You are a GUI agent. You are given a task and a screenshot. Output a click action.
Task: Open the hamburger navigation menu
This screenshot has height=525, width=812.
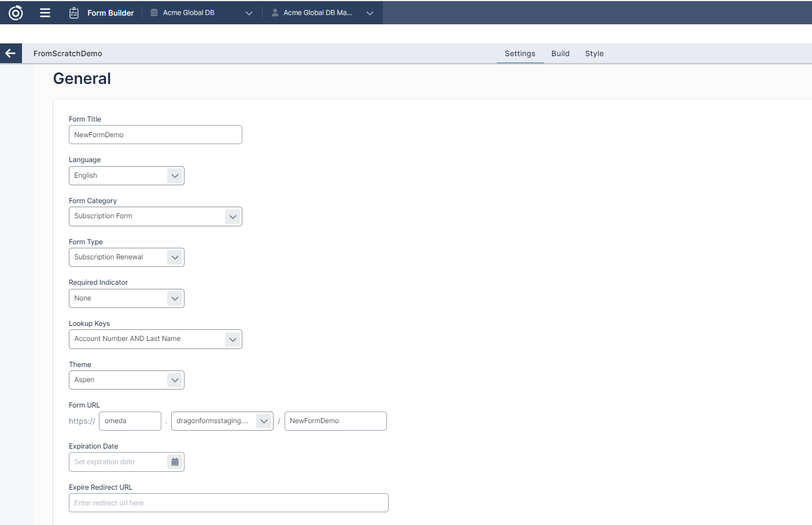point(45,12)
